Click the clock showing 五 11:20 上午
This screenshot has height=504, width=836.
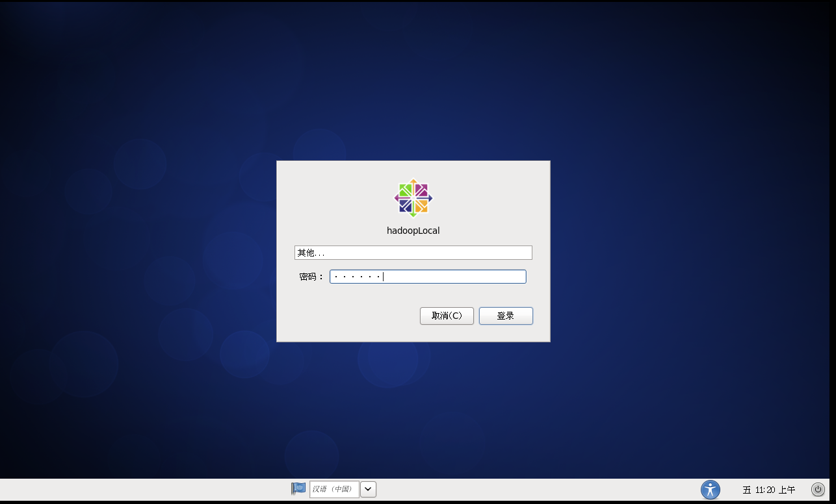[768, 490]
